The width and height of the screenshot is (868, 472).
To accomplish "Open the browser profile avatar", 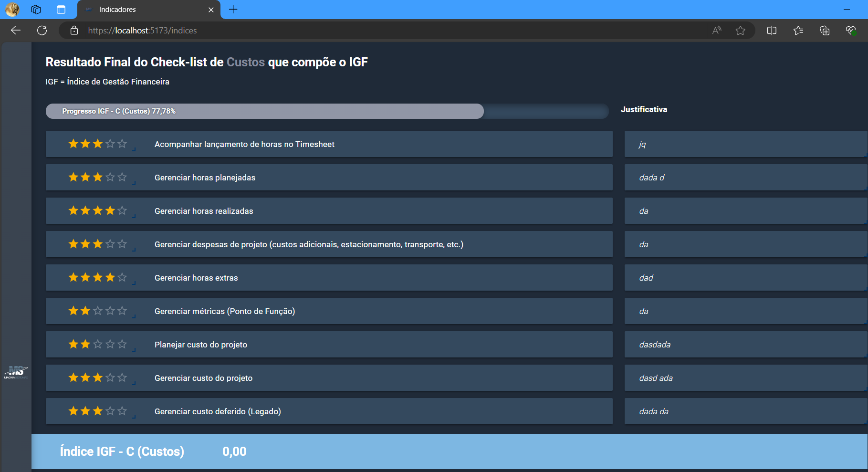I will click(12, 10).
